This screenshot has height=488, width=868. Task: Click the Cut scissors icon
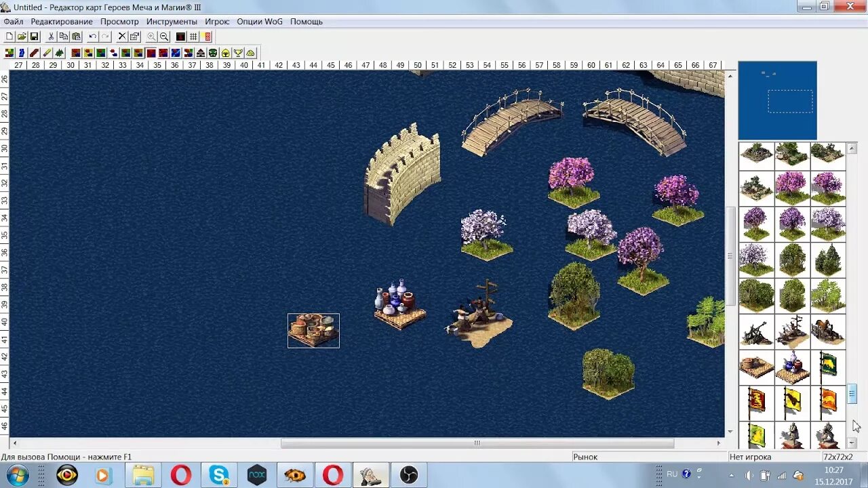pyautogui.click(x=51, y=37)
